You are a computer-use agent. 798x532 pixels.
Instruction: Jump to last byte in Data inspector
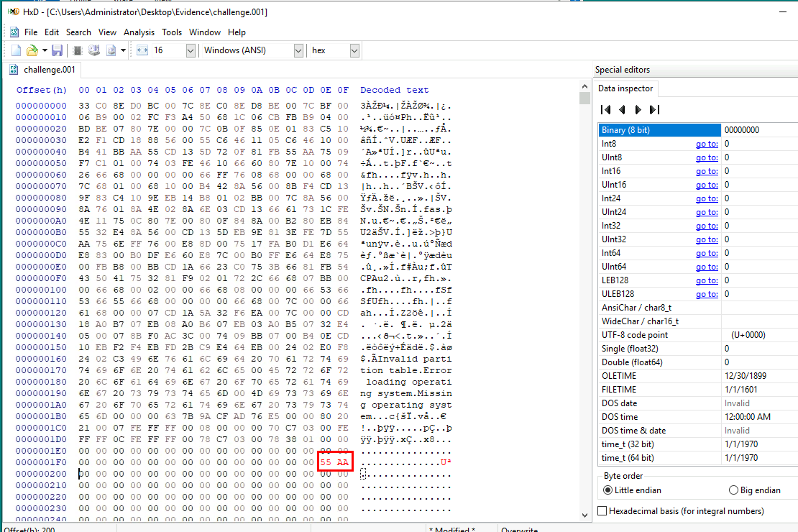point(654,110)
